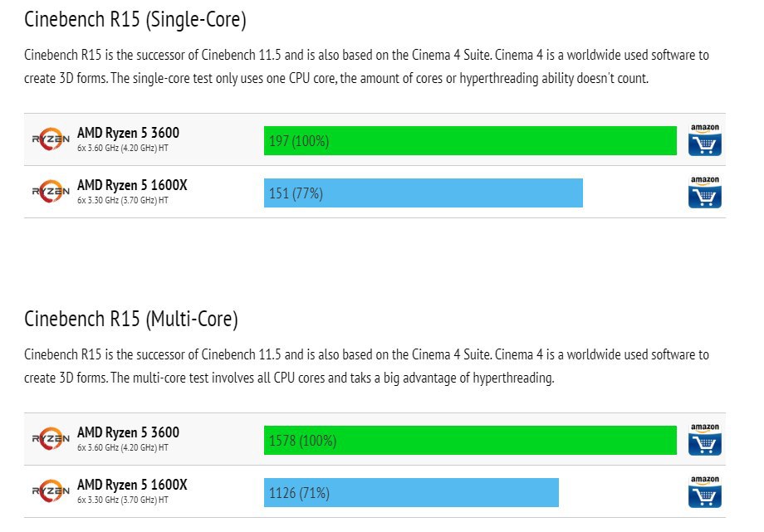Follow AMD Ryzen 5 1600X link under Multi-Core
The image size is (764, 532).
(132, 485)
